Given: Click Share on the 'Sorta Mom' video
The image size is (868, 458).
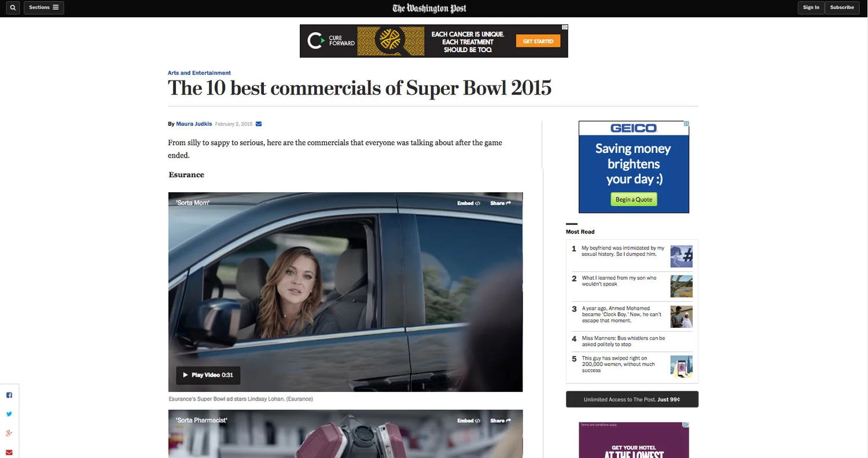Looking at the screenshot, I should (x=501, y=203).
